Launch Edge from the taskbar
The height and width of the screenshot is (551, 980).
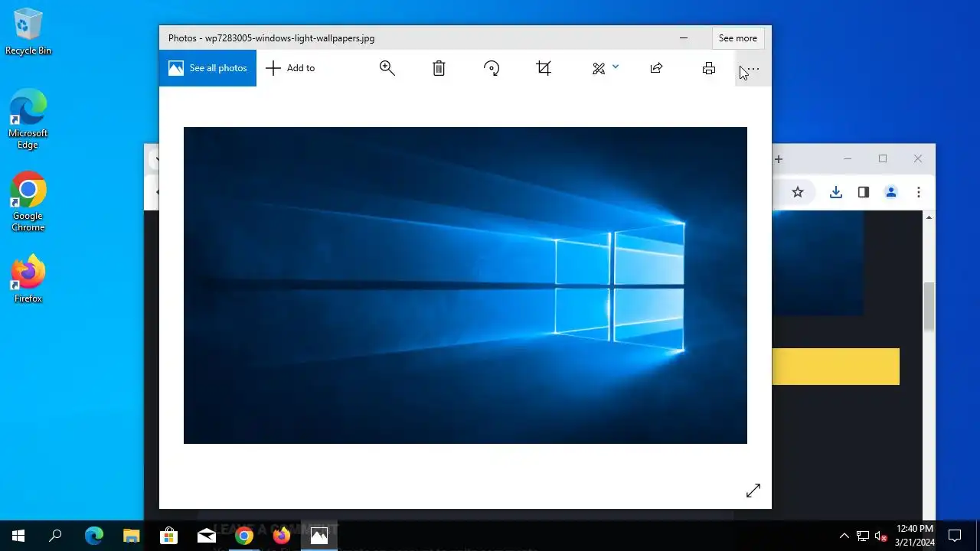[x=93, y=536]
